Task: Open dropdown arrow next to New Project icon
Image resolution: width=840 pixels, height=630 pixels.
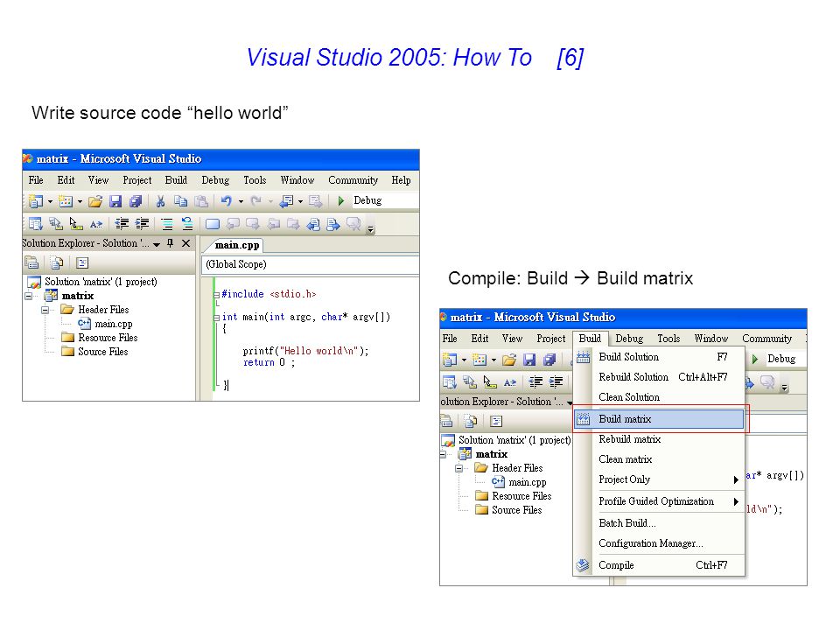Action: [51, 201]
